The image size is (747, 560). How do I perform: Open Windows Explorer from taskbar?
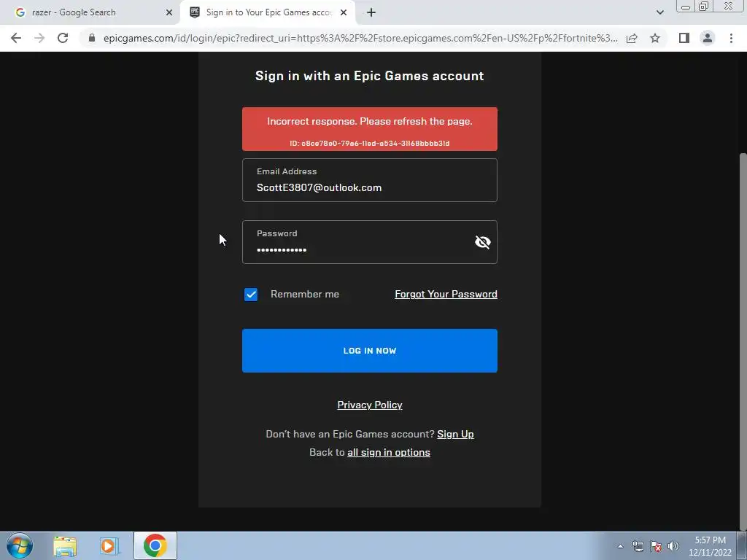tap(65, 545)
